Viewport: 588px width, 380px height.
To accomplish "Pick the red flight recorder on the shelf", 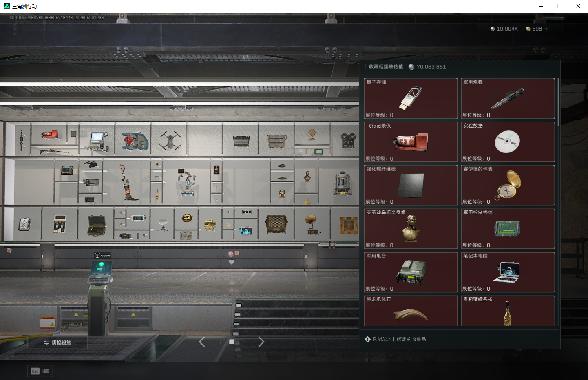I will coord(50,134).
